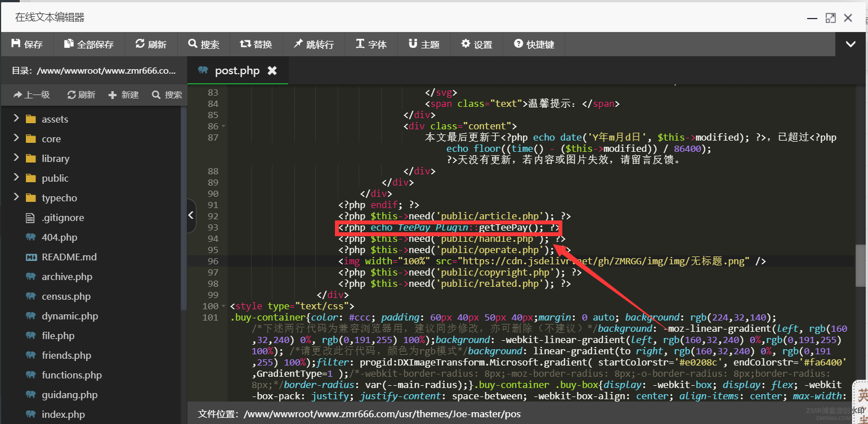Go up a directory with 上一级
This screenshot has height=424, width=868.
[x=32, y=94]
